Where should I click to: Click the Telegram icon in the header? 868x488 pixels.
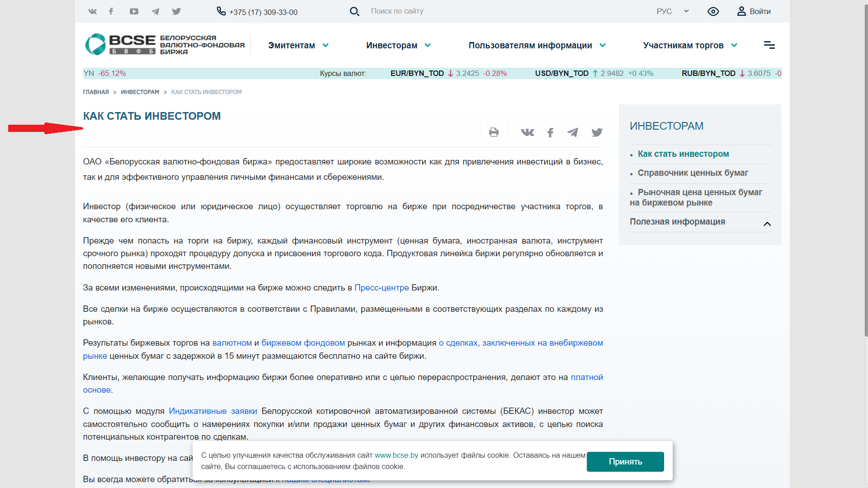(155, 11)
